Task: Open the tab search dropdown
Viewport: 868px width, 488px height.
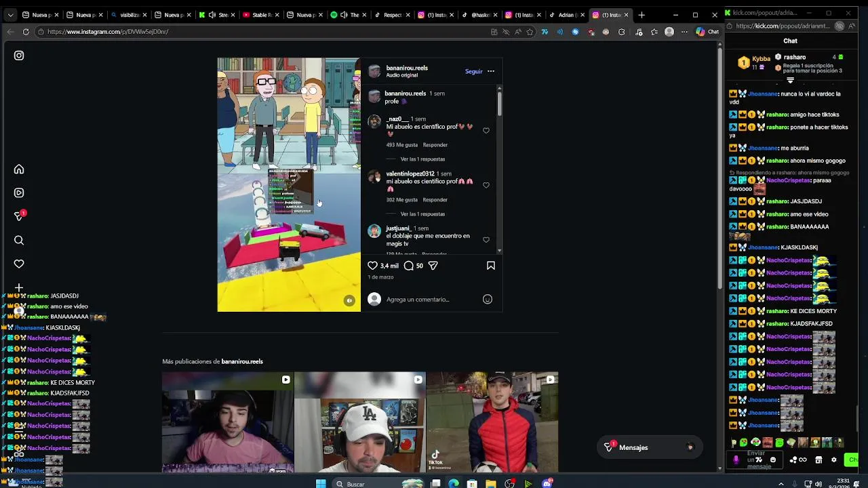Action: 9,15
